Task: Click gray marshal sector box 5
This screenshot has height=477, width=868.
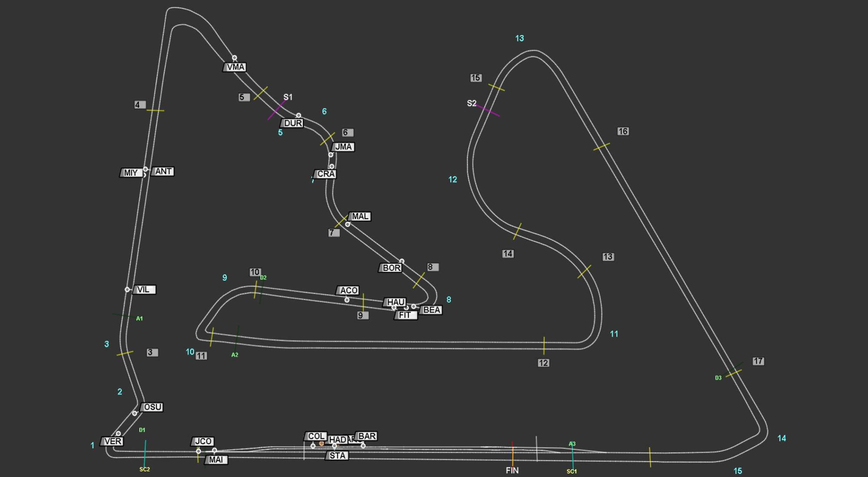Action: tap(244, 97)
